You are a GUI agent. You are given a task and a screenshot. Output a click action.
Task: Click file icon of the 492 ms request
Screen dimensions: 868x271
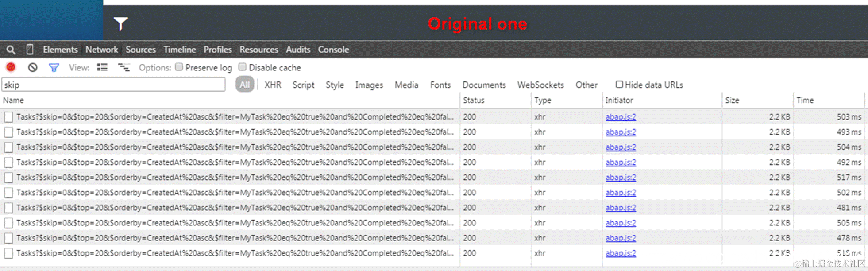coord(8,163)
